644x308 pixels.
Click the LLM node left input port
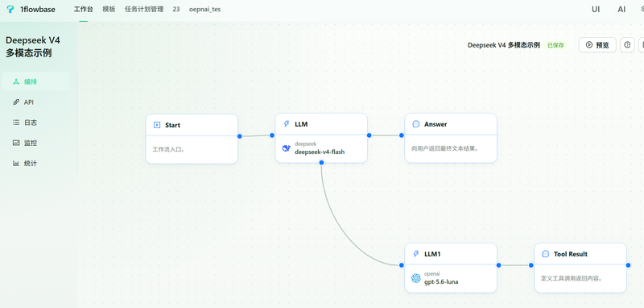[271, 135]
